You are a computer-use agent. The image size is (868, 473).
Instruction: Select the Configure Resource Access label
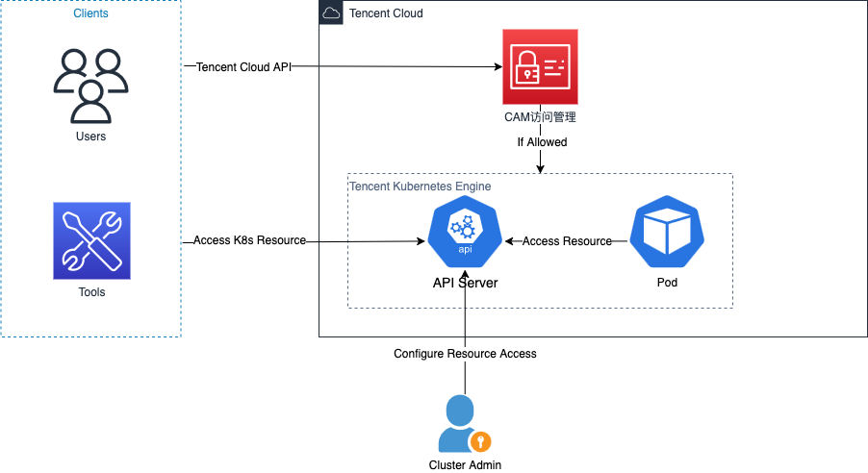pyautogui.click(x=465, y=354)
